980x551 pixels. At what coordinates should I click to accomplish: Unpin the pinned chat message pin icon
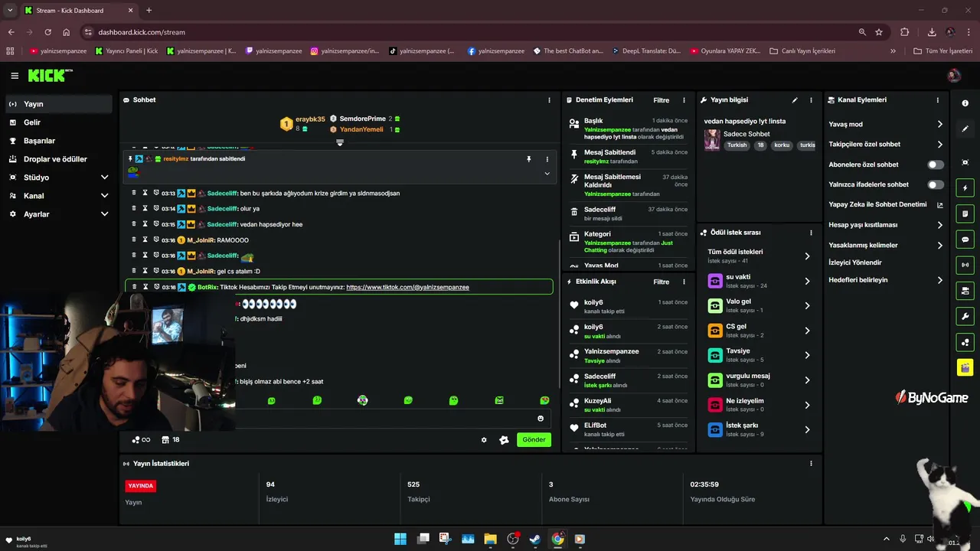click(528, 159)
